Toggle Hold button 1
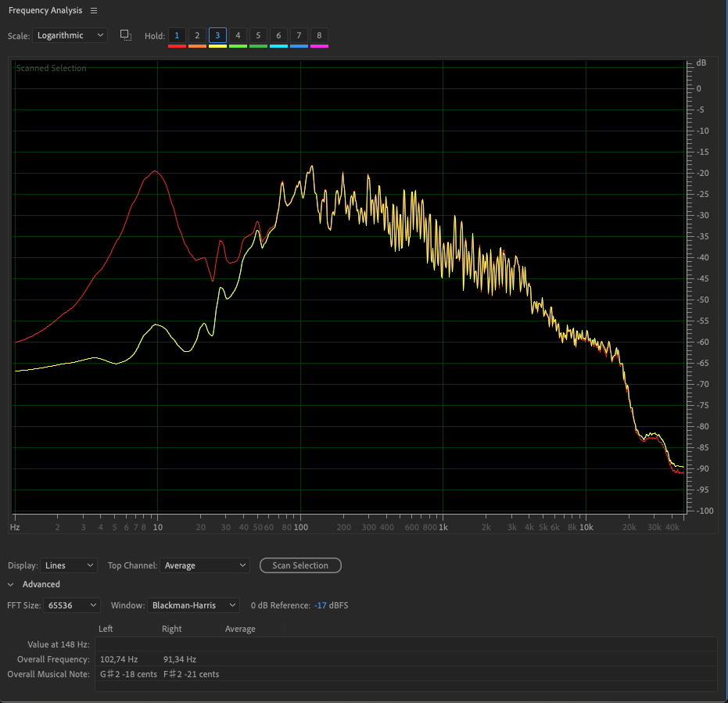This screenshot has width=728, height=703. click(x=177, y=35)
